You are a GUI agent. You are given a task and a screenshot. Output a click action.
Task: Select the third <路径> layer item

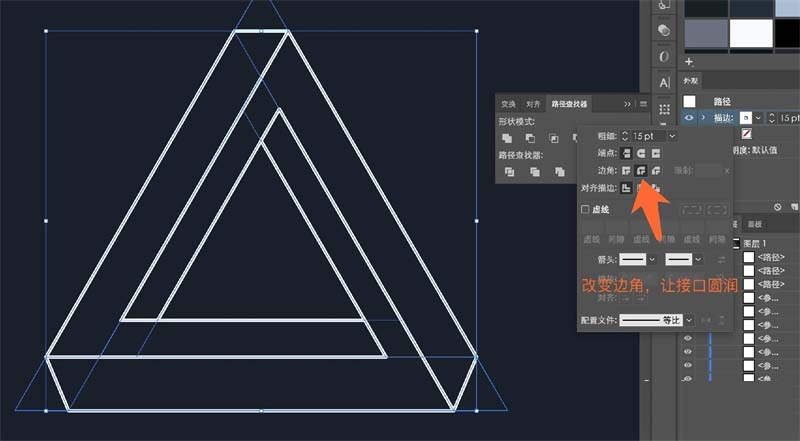pos(770,284)
